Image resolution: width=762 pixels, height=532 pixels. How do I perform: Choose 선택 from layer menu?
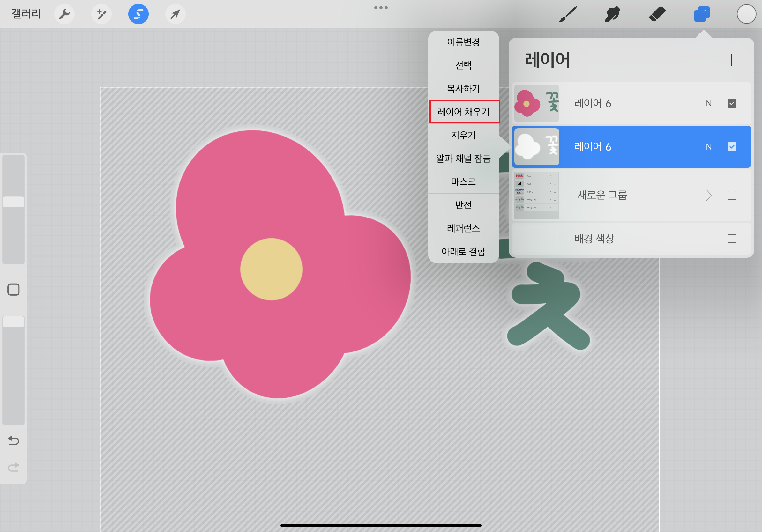click(x=463, y=65)
